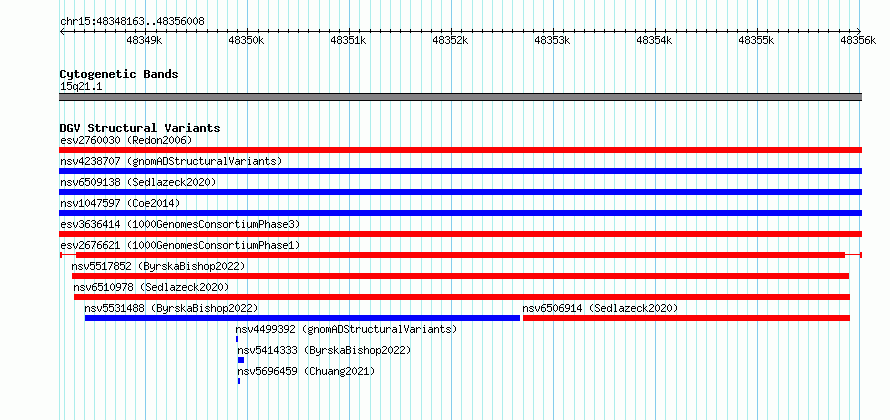Open the nsv6509138 (Sedlazeck2020) label
Viewport: 890px width, 420px height.
(138, 182)
